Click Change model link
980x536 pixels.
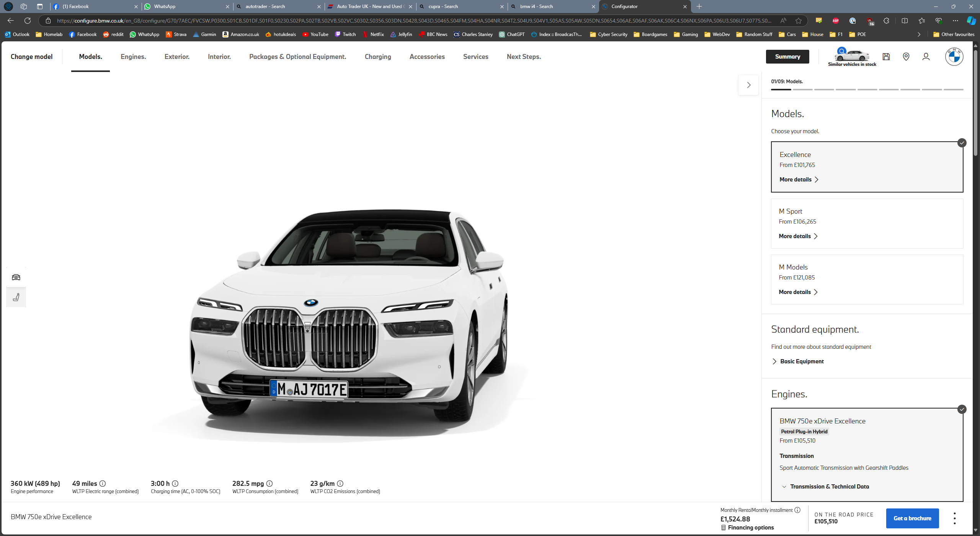coord(31,57)
